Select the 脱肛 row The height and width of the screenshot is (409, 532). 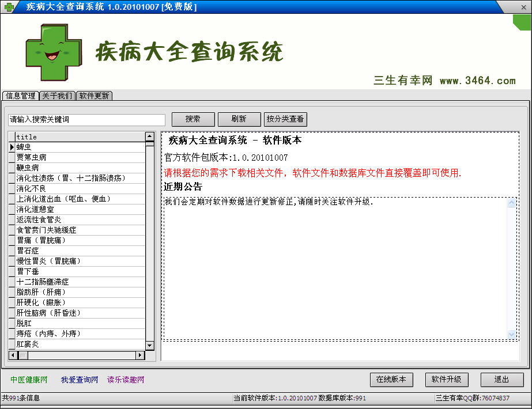tap(80, 323)
